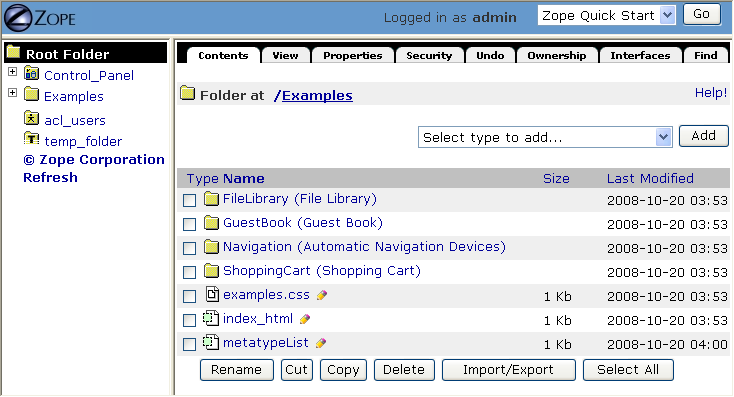The image size is (734, 397).
Task: Click the GuestBook folder icon
Action: 212,223
